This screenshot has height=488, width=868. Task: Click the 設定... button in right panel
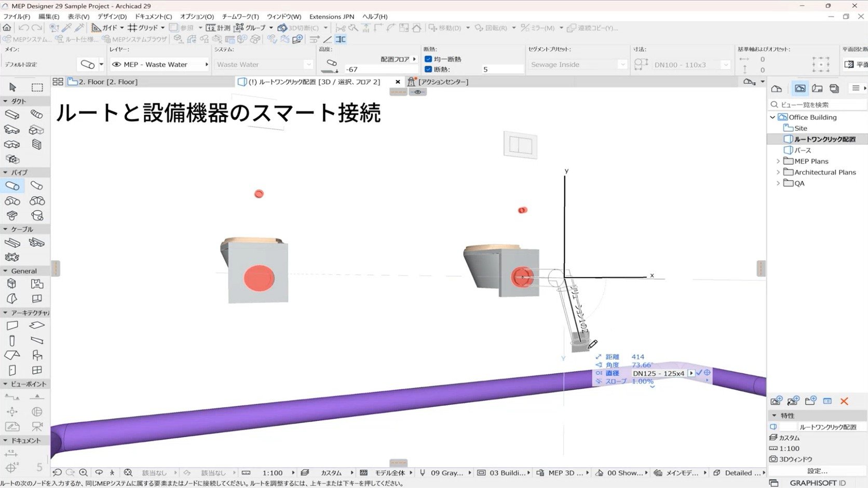(816, 470)
